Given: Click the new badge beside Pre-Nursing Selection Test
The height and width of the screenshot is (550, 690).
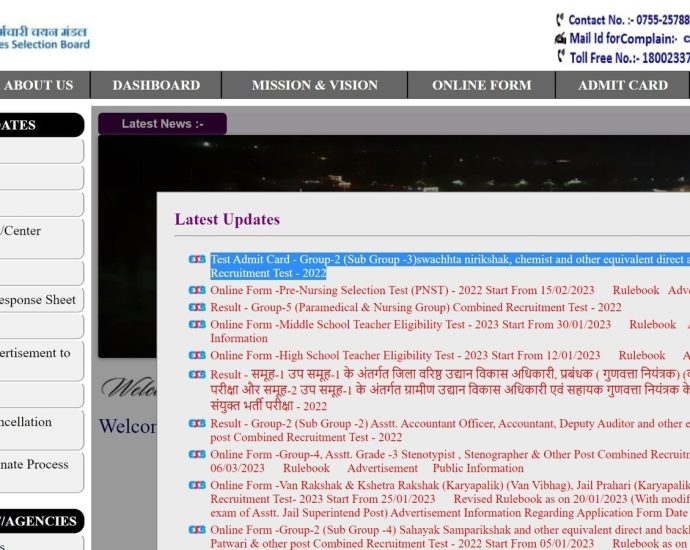Looking at the screenshot, I should 197,291.
